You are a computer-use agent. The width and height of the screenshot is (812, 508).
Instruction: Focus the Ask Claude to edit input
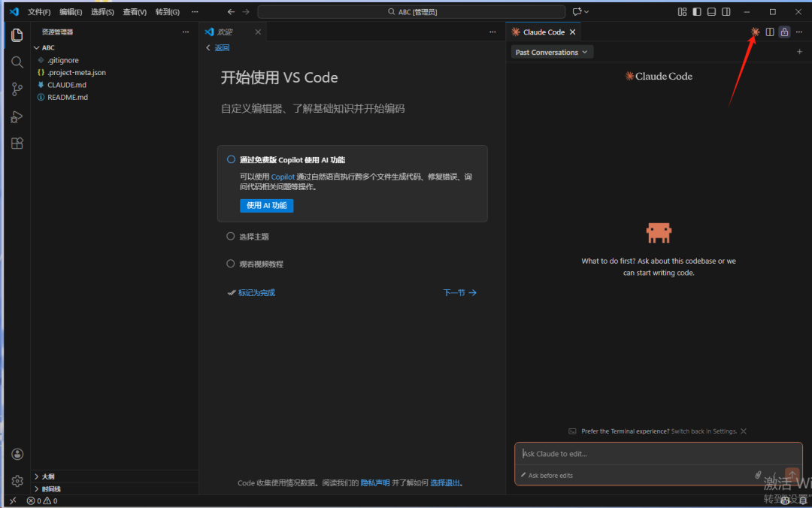coord(658,454)
